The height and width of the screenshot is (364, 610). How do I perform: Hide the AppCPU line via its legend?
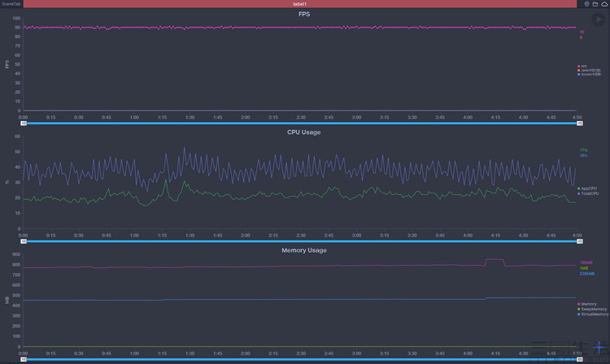click(587, 188)
